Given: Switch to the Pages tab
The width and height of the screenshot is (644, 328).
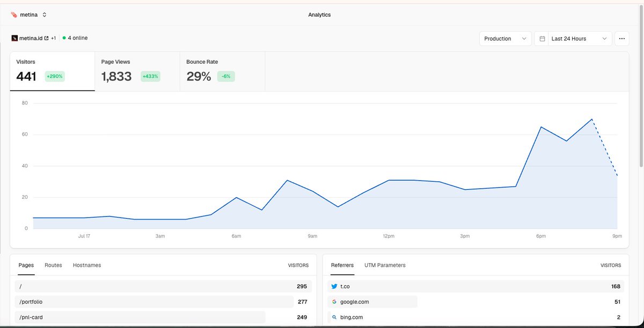Looking at the screenshot, I should 26,265.
